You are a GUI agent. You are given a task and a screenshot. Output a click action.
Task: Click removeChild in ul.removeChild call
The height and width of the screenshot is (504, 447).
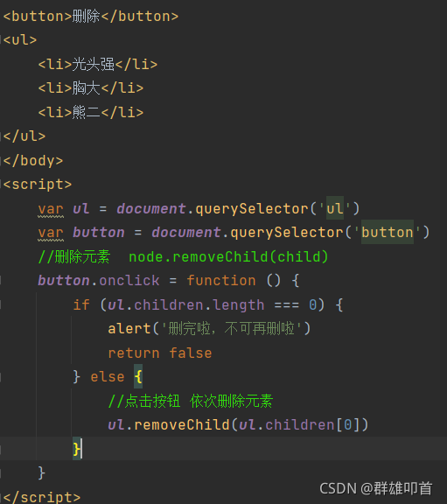[182, 424]
